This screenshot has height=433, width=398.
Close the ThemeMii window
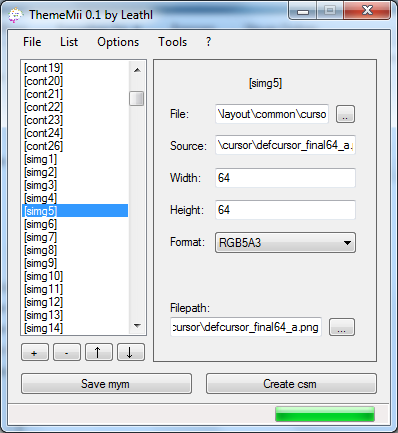tap(367, 11)
